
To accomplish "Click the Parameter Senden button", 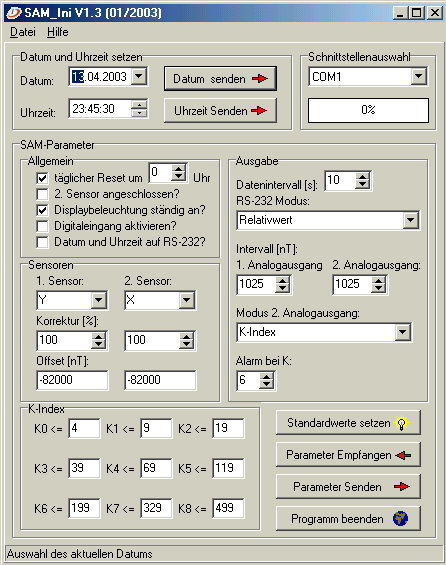I will [348, 487].
